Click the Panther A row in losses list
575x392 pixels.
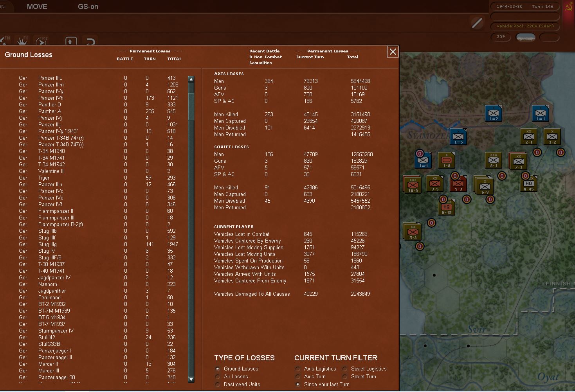[99, 111]
